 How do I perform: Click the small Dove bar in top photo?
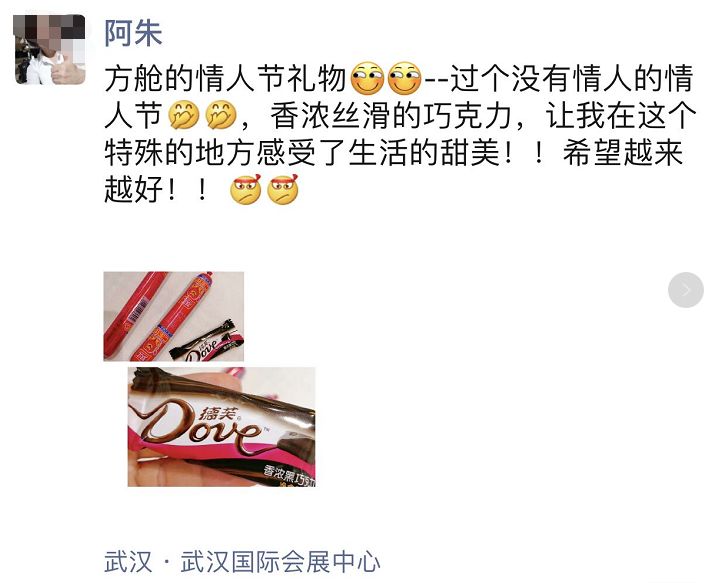coord(208,342)
